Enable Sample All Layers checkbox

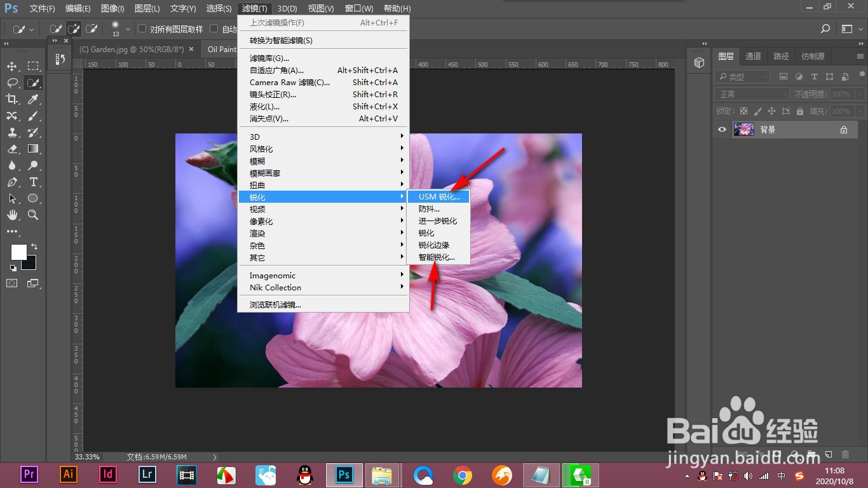142,29
